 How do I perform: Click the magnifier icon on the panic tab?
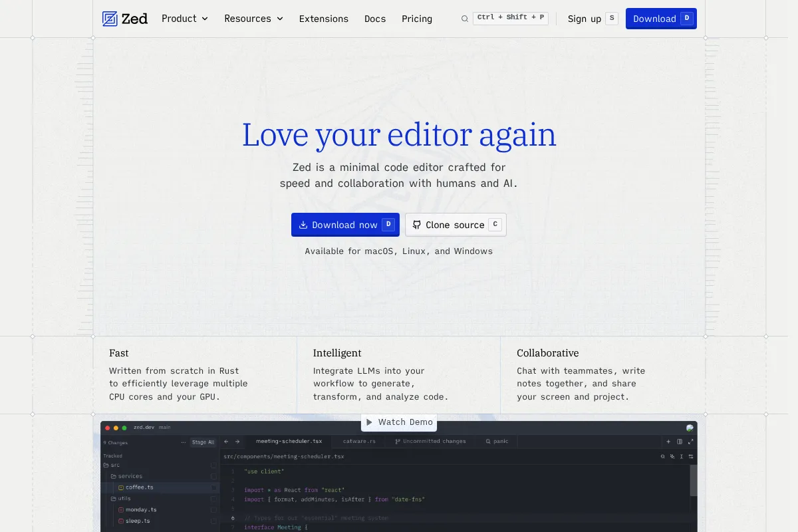click(x=488, y=442)
